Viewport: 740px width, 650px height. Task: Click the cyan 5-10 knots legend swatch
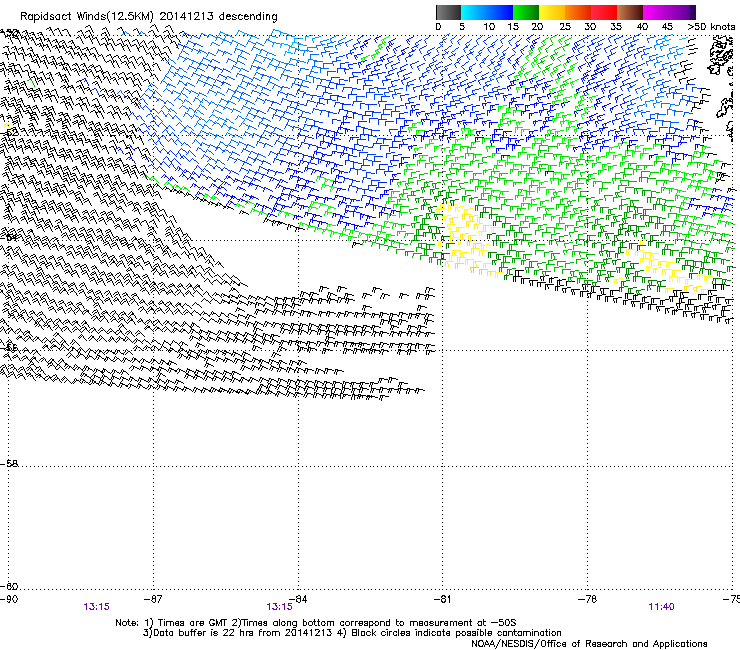pyautogui.click(x=473, y=12)
